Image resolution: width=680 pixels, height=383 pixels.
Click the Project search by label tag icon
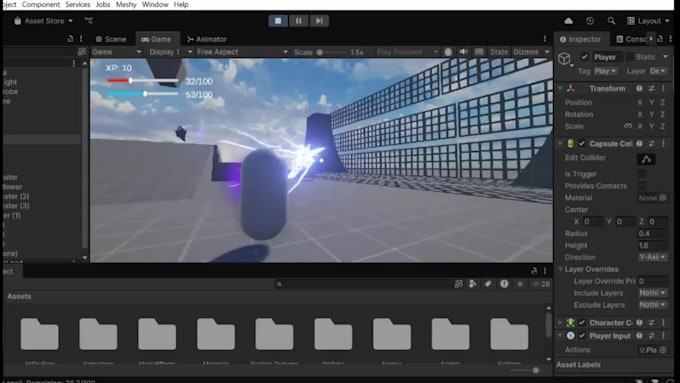tap(488, 284)
